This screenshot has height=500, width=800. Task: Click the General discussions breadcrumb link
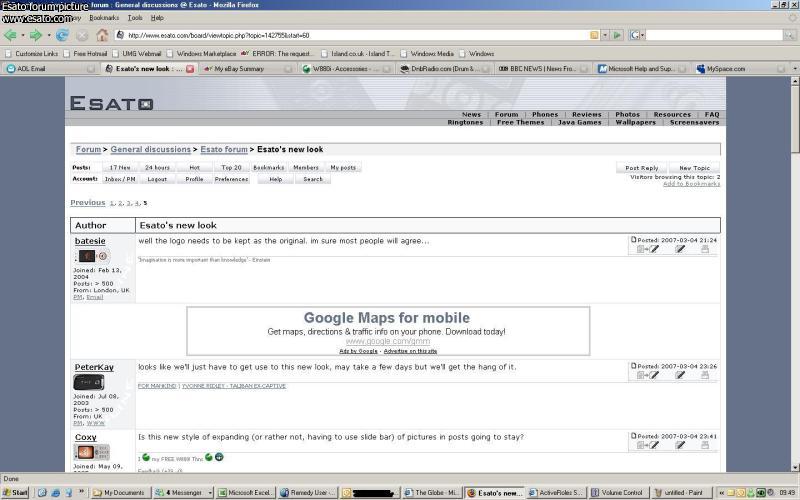[x=151, y=149]
